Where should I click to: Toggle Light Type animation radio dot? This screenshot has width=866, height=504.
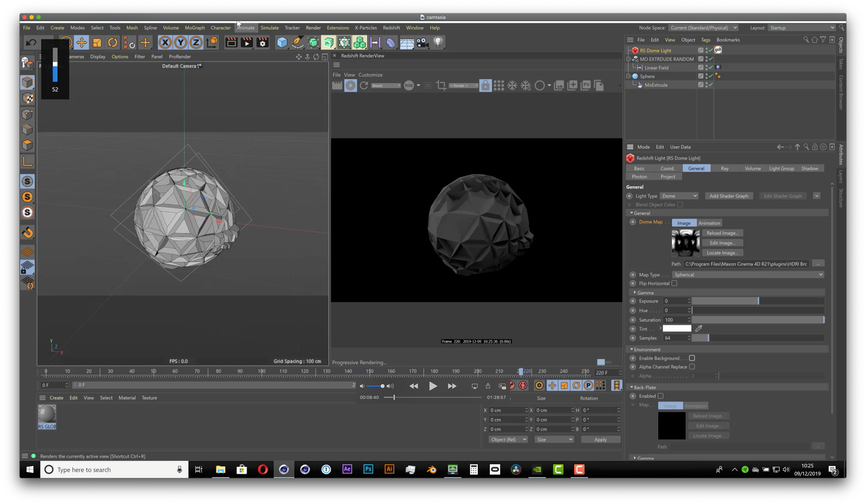pyautogui.click(x=629, y=196)
